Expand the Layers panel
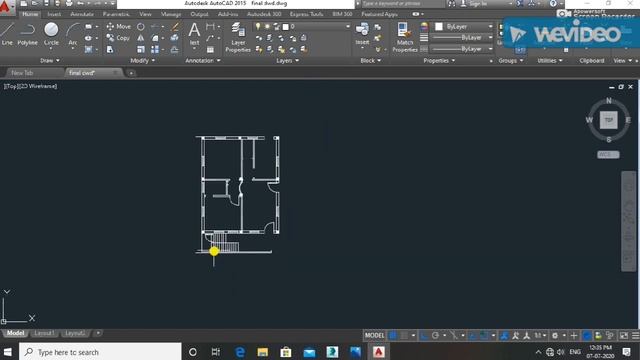The height and width of the screenshot is (360, 640). click(287, 60)
